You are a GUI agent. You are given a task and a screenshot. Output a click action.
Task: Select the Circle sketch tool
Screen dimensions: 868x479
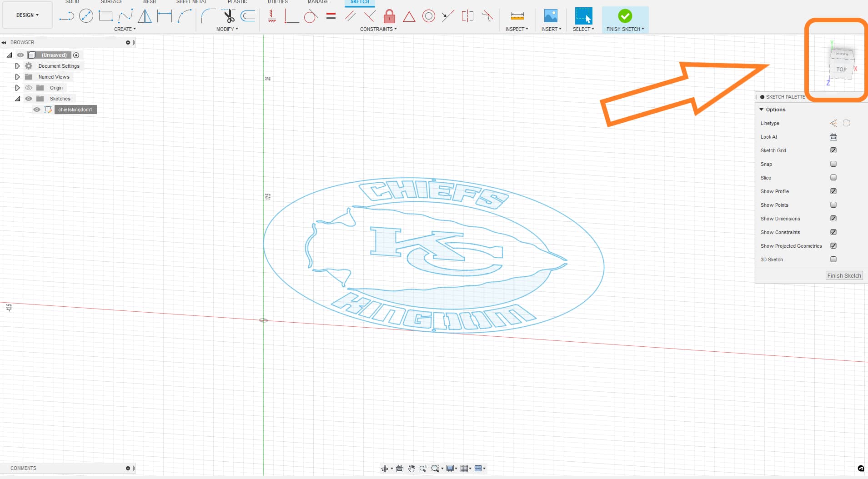point(86,16)
